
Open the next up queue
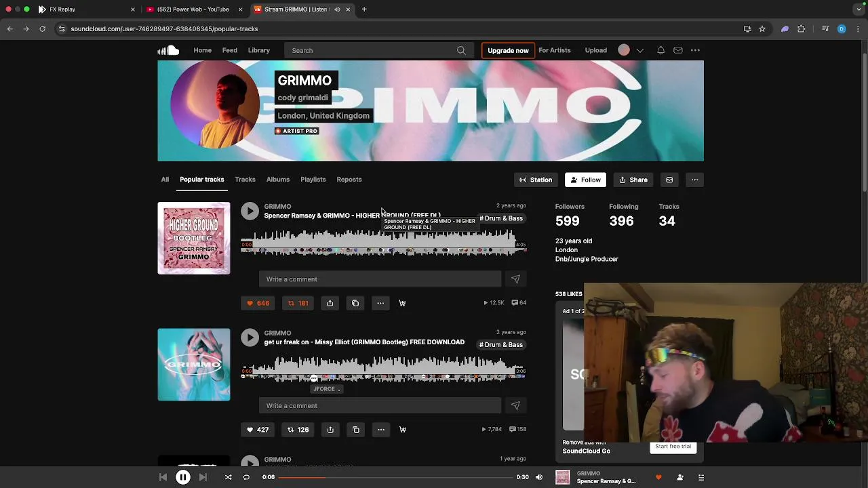point(701,477)
